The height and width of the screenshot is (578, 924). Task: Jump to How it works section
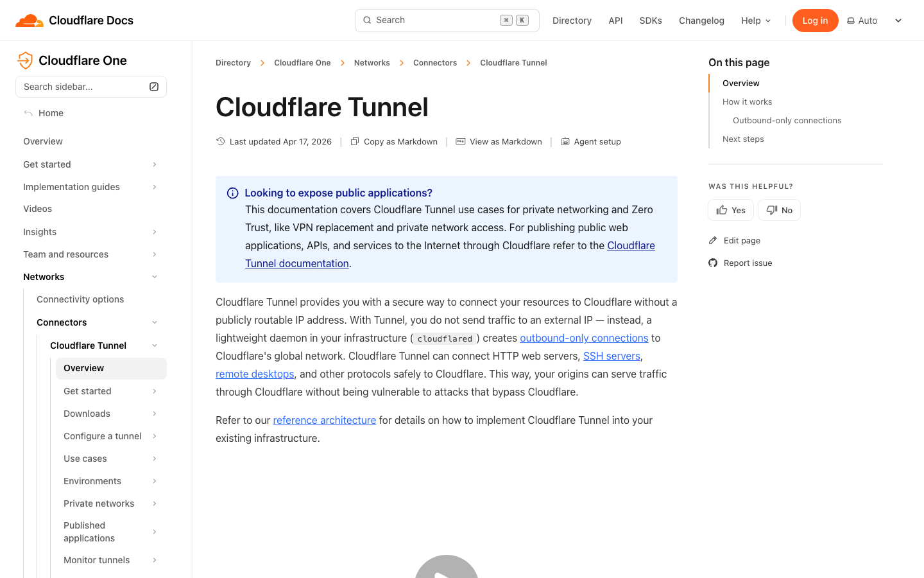747,101
